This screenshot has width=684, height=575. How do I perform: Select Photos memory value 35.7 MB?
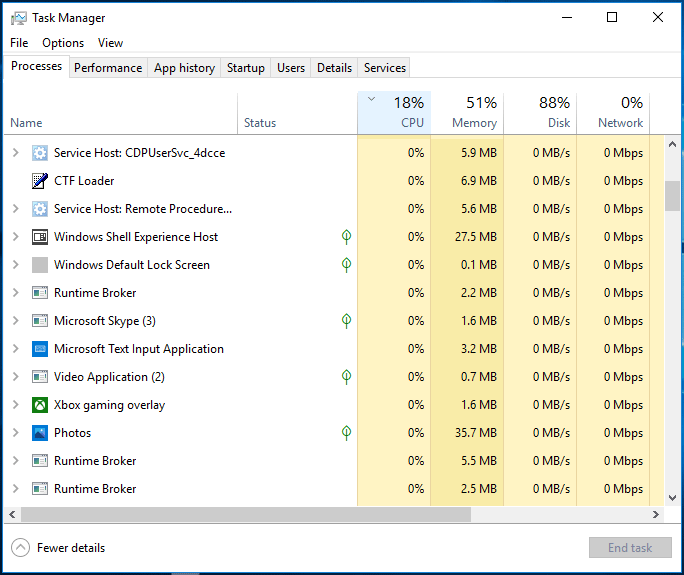[x=476, y=433]
